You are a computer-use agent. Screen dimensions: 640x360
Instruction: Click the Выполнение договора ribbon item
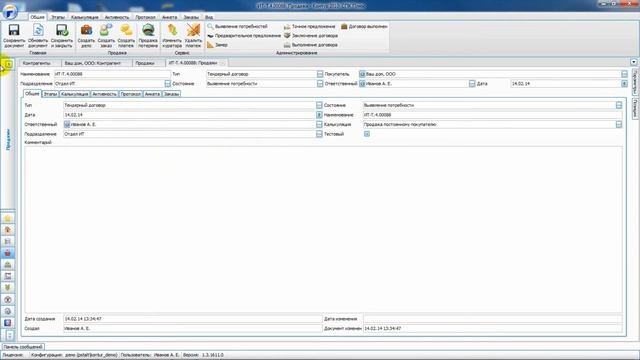(311, 45)
